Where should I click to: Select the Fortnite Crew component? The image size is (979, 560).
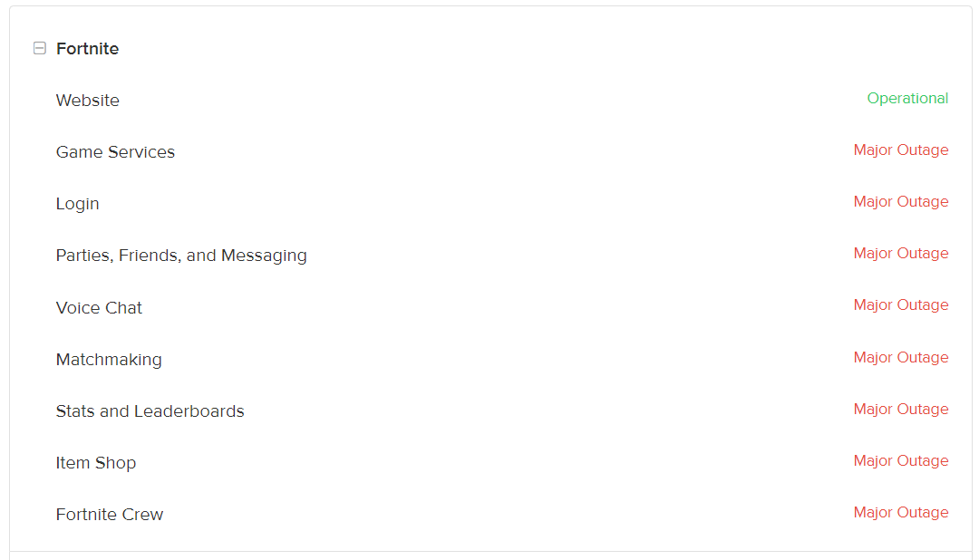tap(110, 515)
